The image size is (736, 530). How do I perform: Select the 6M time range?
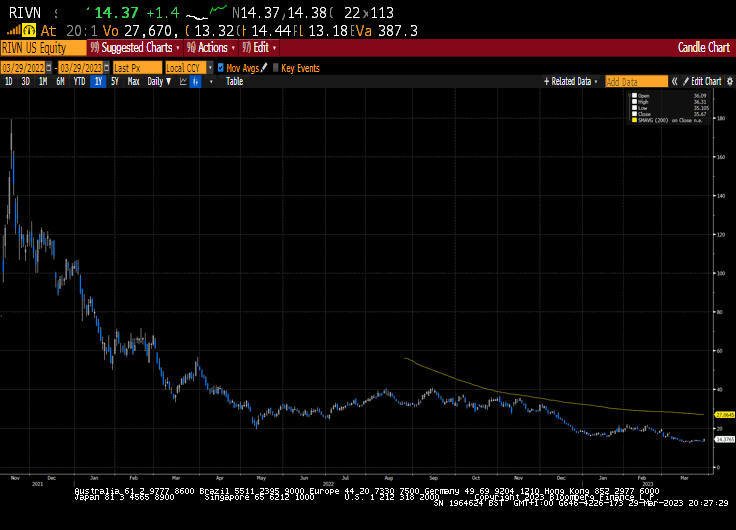(x=60, y=82)
